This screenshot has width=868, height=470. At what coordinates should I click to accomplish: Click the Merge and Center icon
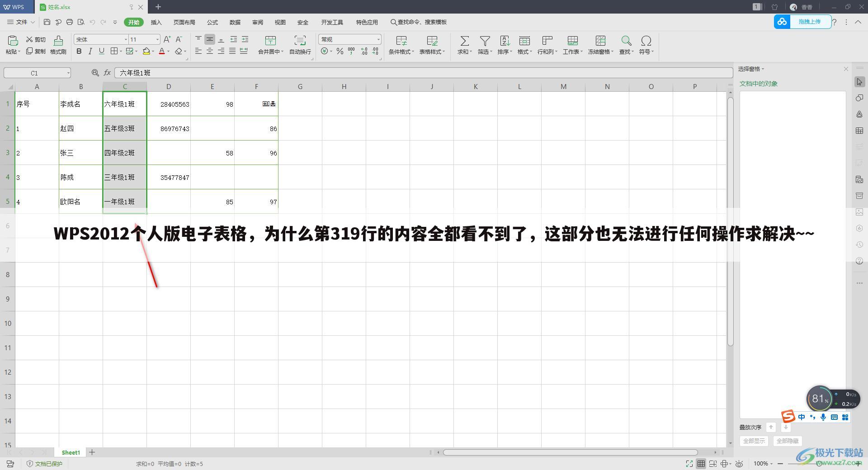point(270,41)
